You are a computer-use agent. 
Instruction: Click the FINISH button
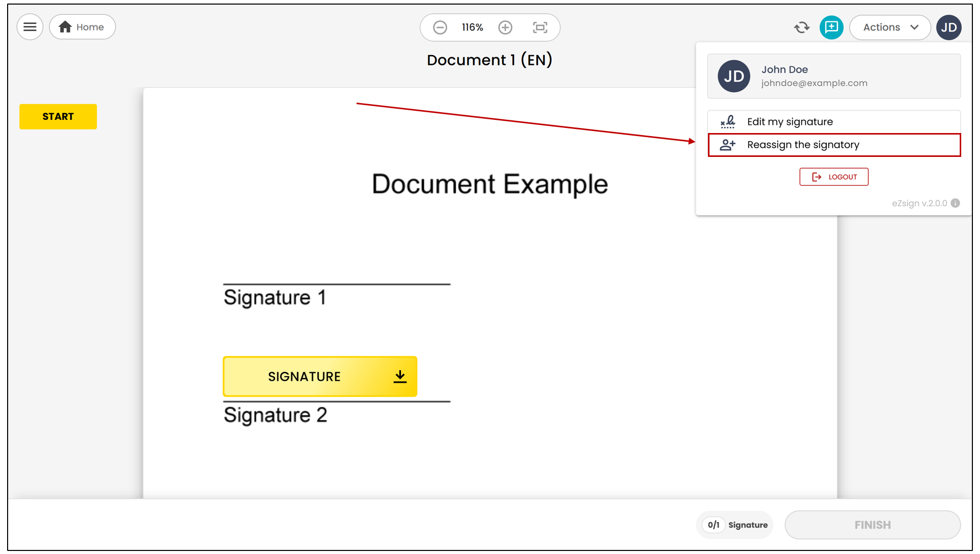872,525
